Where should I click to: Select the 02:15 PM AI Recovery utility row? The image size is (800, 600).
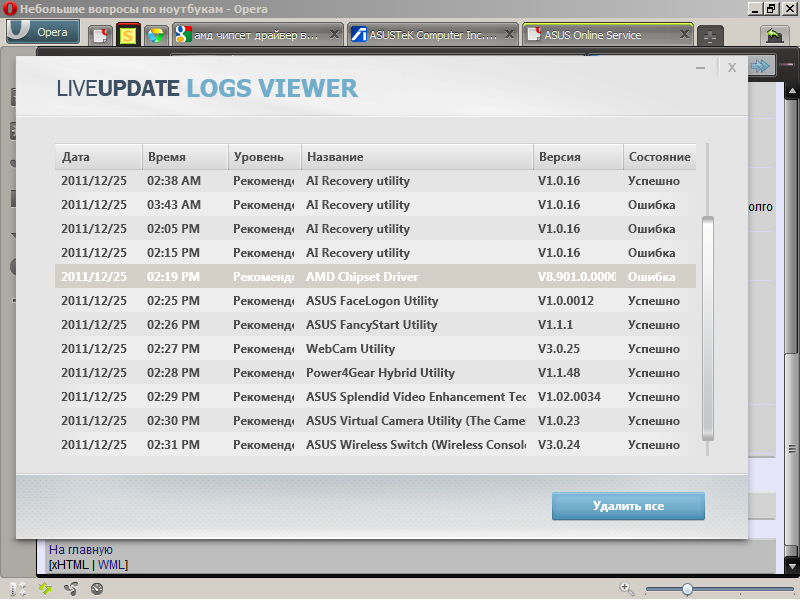(375, 253)
